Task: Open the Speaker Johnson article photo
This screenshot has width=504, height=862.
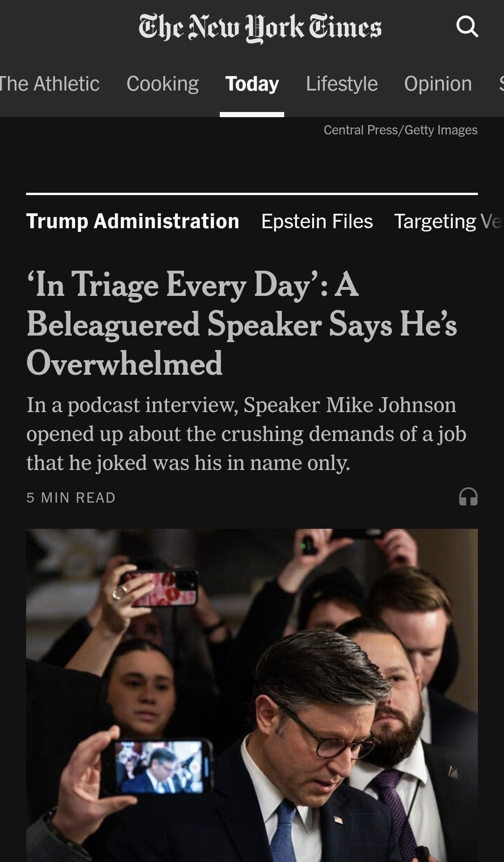Action: click(x=252, y=695)
